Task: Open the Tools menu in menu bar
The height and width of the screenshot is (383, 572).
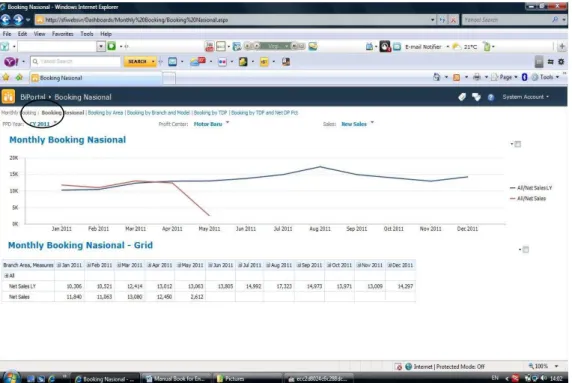Action: pyautogui.click(x=87, y=34)
